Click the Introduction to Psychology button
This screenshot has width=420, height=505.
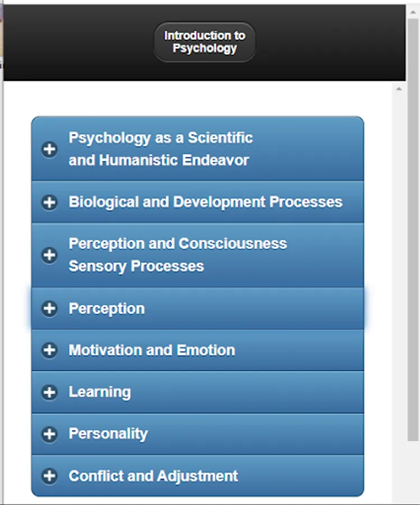click(205, 42)
